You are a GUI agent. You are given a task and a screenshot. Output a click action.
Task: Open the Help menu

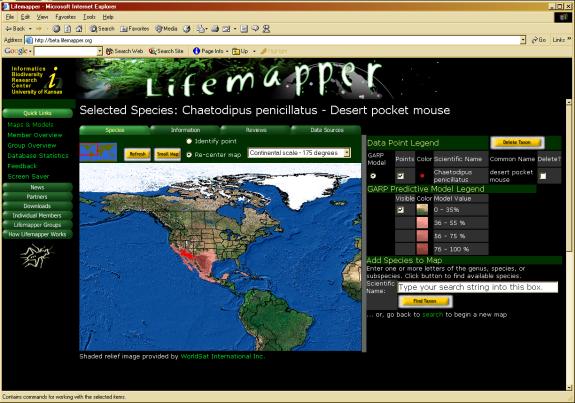108,17
